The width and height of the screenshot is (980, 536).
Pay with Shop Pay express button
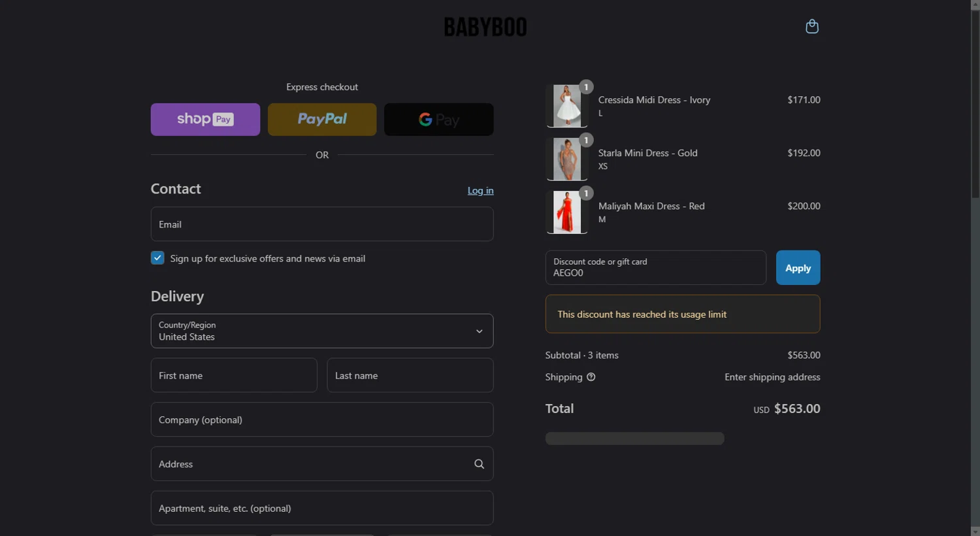pyautogui.click(x=205, y=120)
